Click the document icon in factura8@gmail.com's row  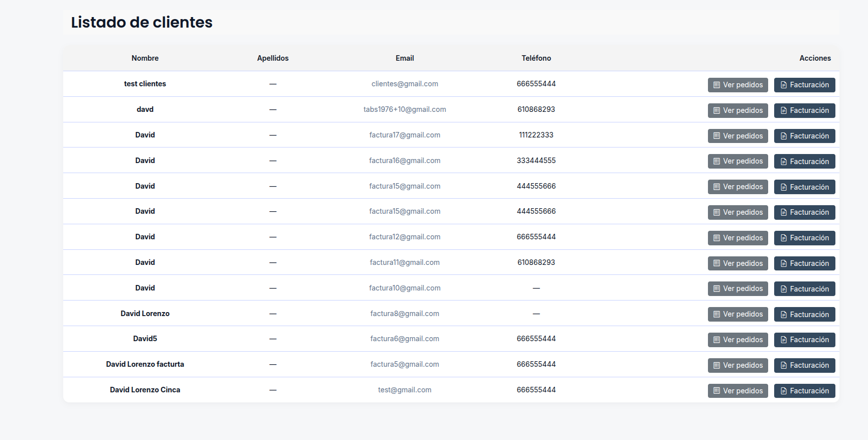[x=783, y=315]
